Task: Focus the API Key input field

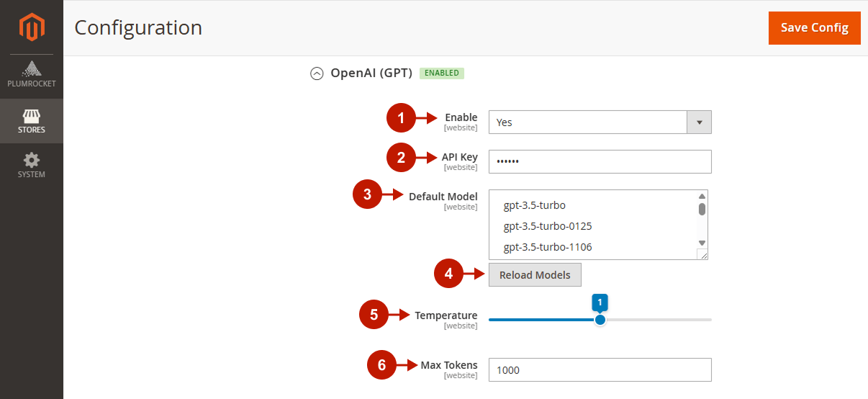Action: coord(600,161)
